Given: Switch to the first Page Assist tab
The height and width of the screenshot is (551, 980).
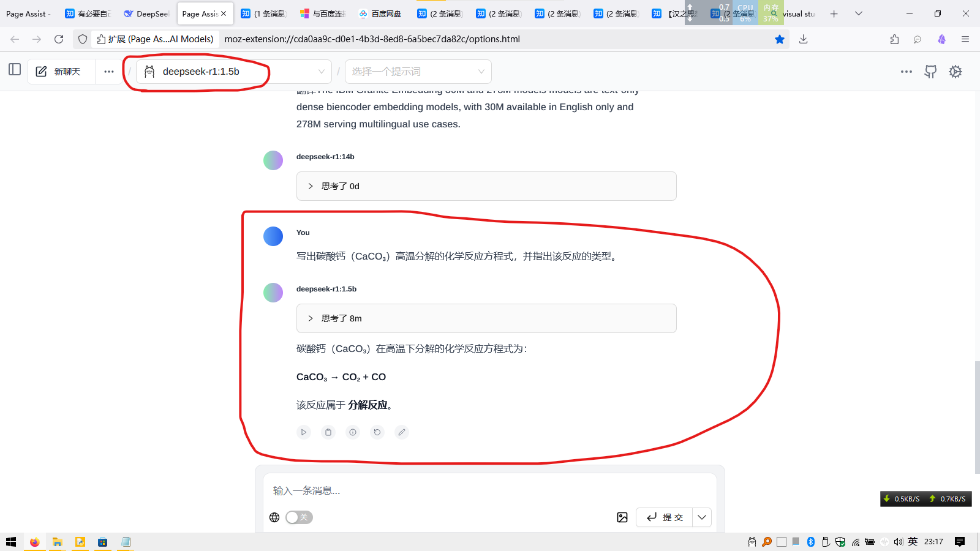Looking at the screenshot, I should pyautogui.click(x=28, y=13).
